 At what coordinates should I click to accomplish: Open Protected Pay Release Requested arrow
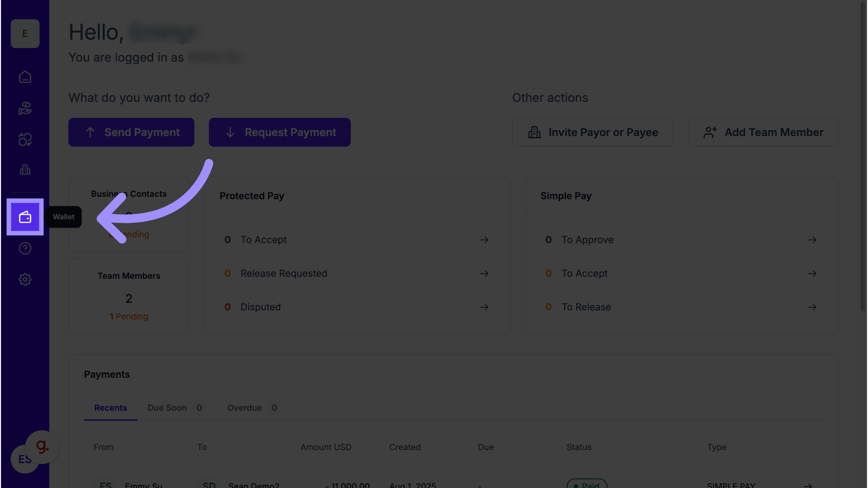[x=484, y=274]
